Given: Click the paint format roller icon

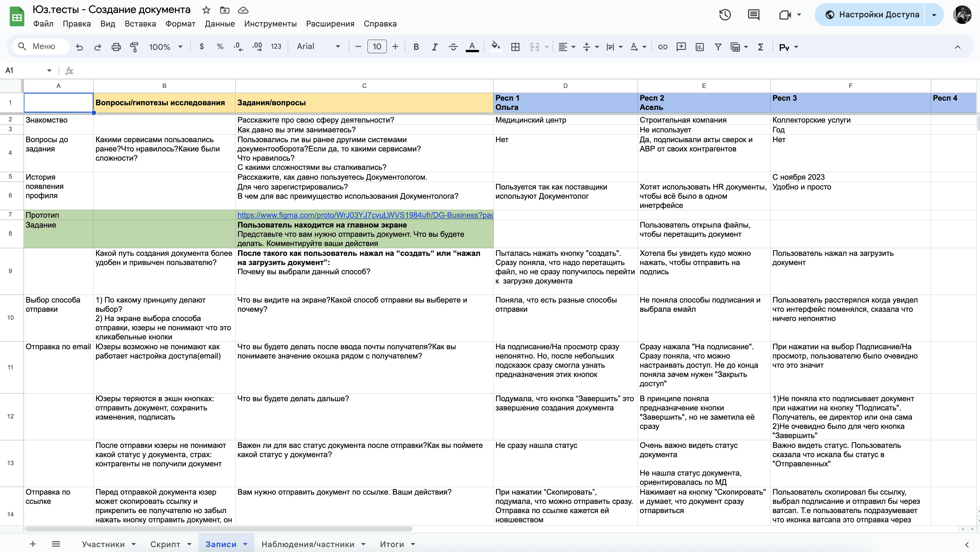Looking at the screenshot, I should click(x=134, y=47).
